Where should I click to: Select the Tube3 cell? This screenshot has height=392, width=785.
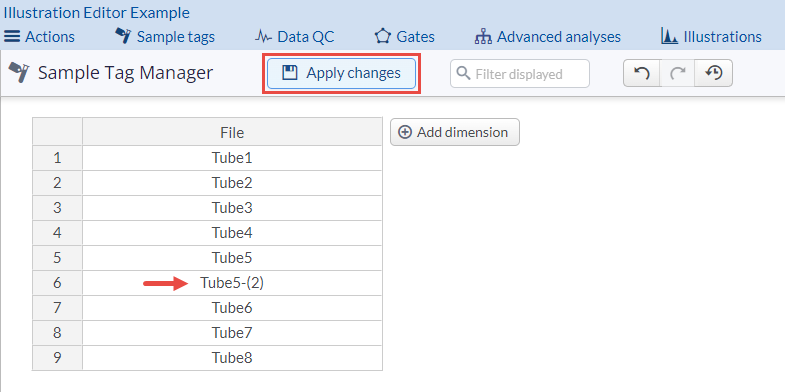232,208
